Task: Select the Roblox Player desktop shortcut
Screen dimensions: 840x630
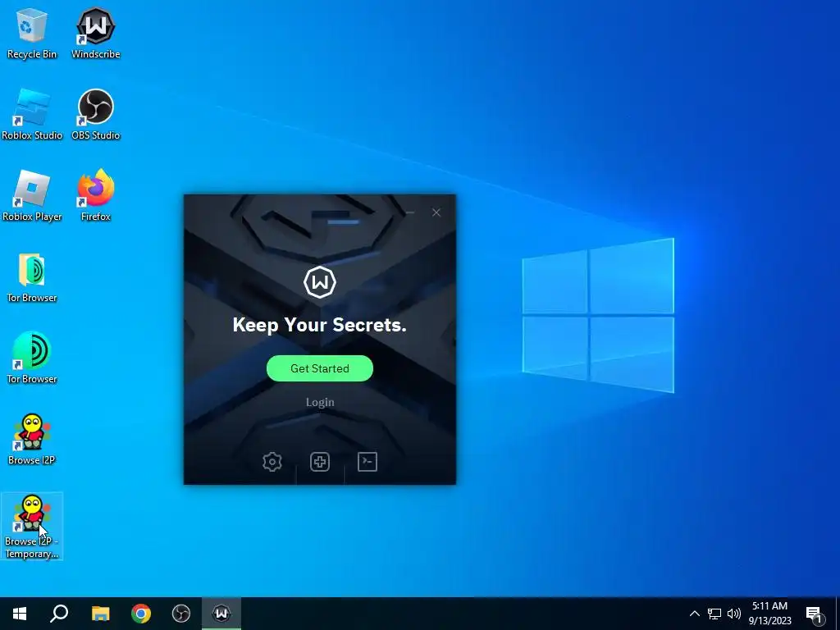Action: pyautogui.click(x=32, y=196)
